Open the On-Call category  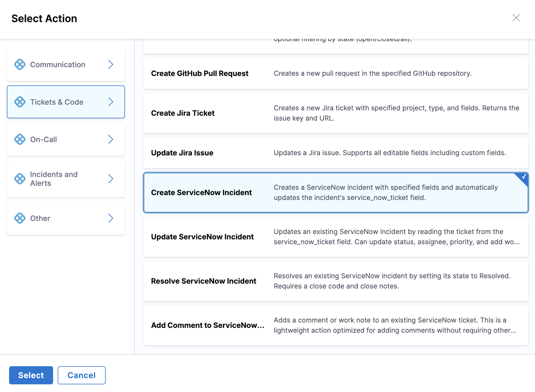coord(66,139)
